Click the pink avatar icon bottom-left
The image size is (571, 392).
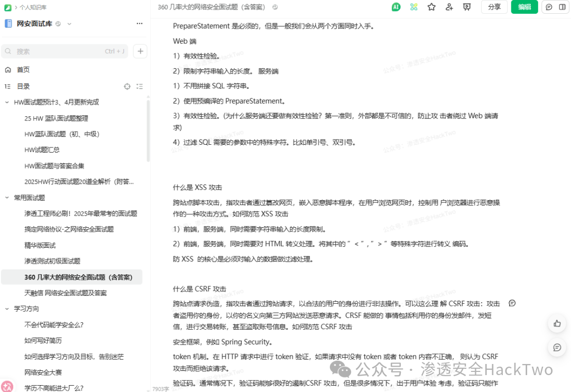(x=6, y=386)
